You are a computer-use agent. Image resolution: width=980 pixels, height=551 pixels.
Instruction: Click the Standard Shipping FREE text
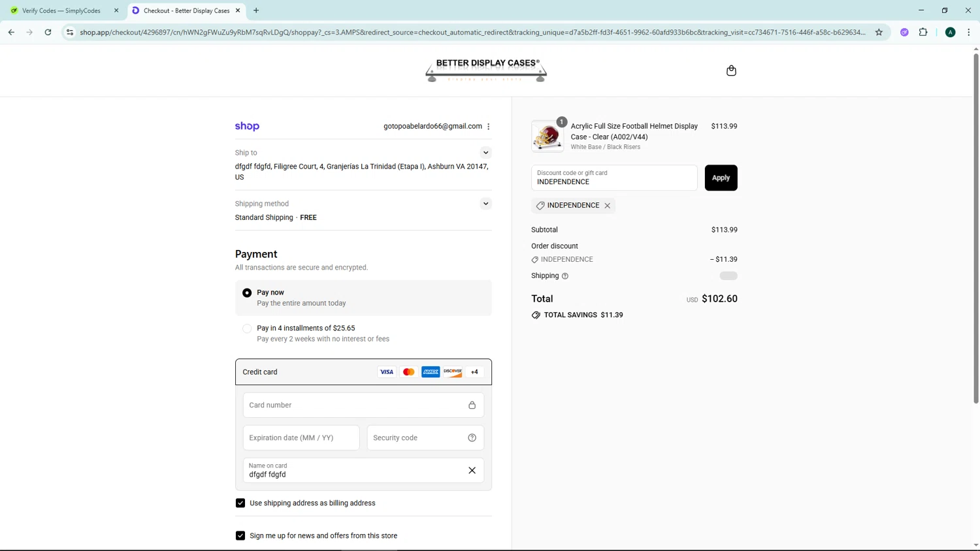(276, 218)
